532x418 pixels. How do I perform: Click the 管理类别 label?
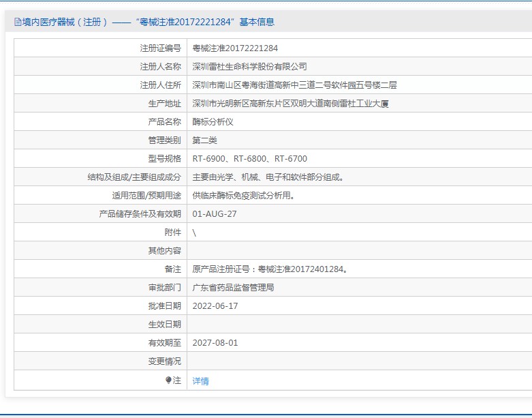(165, 140)
